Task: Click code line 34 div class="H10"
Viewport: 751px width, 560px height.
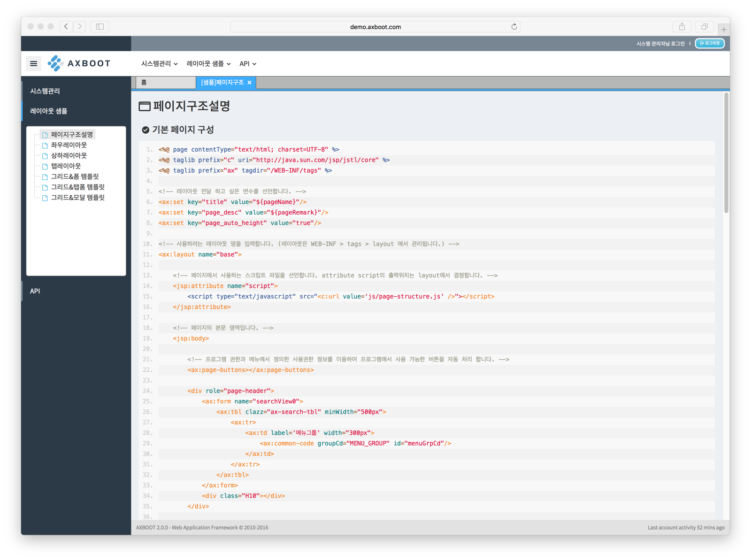Action: pos(243,496)
